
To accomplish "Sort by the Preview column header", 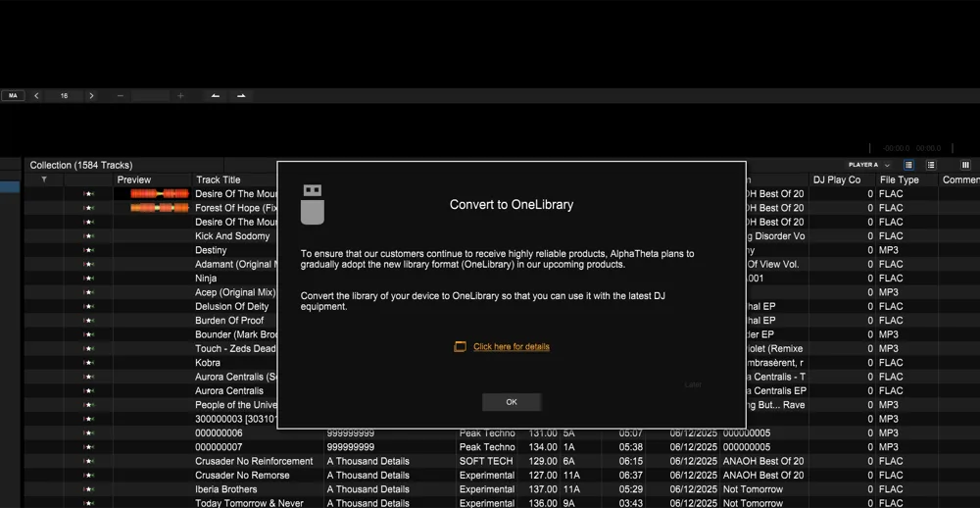I will pos(133,179).
